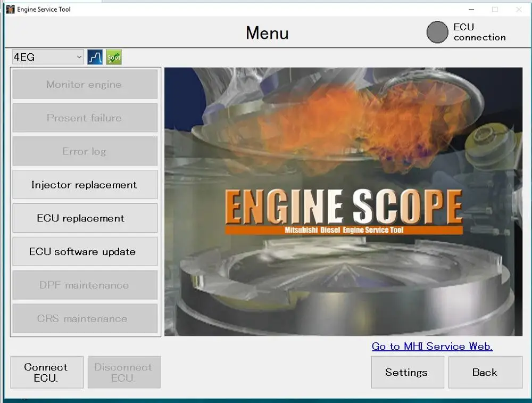The width and height of the screenshot is (532, 403).
Task: Click the Error log button
Action: [x=85, y=151]
